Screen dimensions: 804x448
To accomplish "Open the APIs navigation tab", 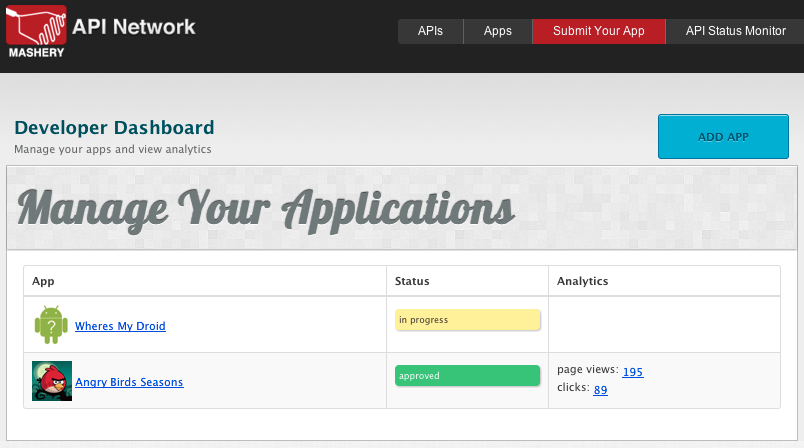I will [430, 31].
